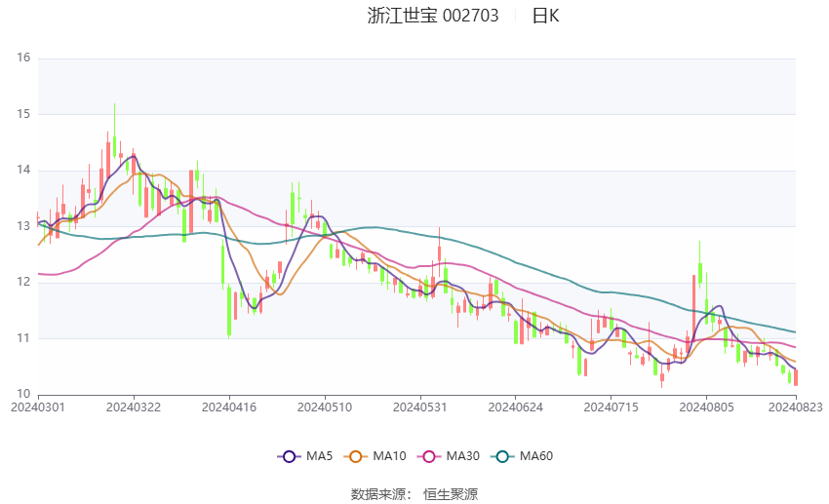The image size is (829, 504).
Task: Toggle the MA10 legend marker
Action: pos(355,456)
